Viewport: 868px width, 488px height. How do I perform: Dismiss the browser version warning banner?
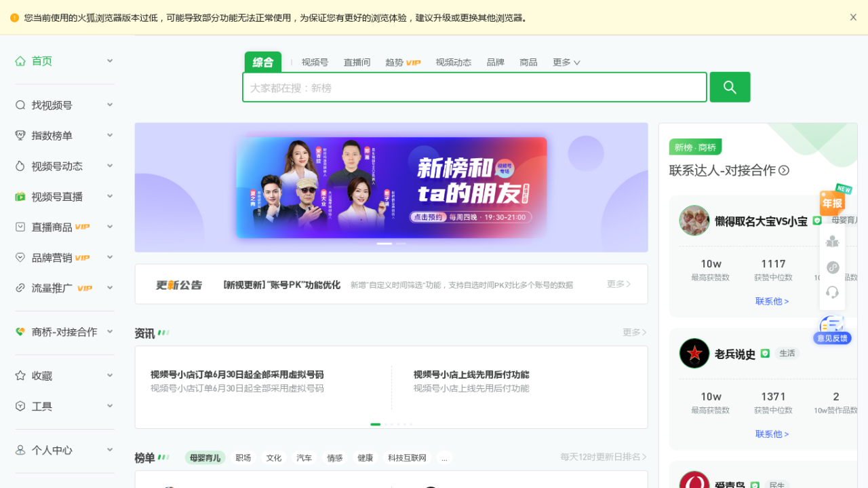(853, 18)
